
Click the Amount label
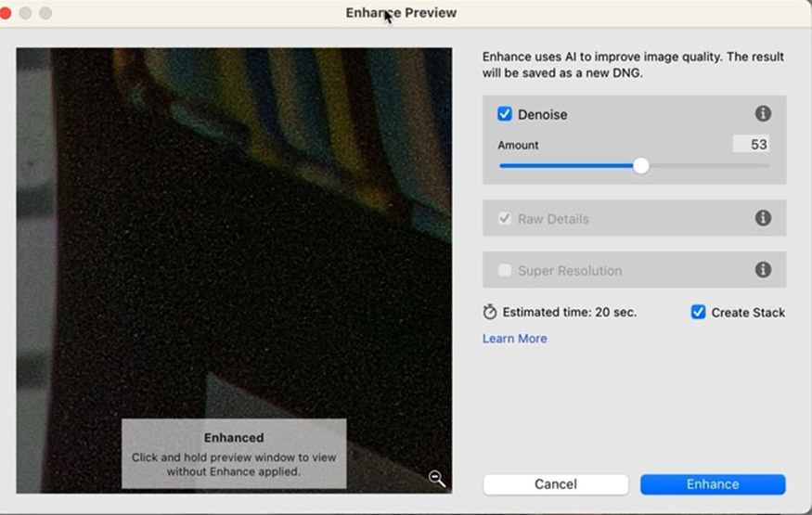point(518,145)
